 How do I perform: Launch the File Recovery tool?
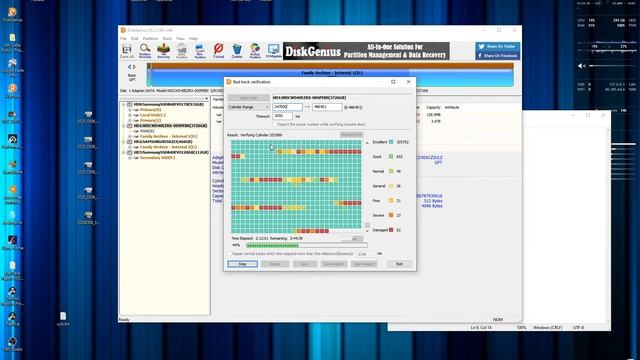coord(163,51)
